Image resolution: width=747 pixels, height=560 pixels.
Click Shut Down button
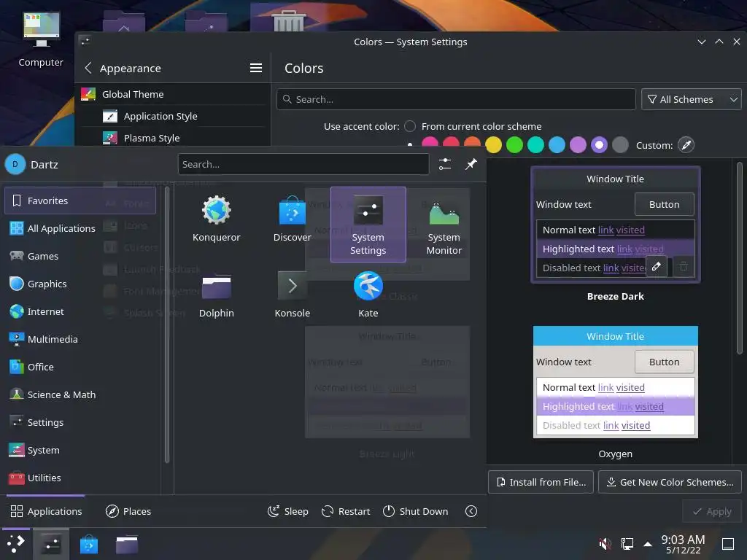click(415, 511)
